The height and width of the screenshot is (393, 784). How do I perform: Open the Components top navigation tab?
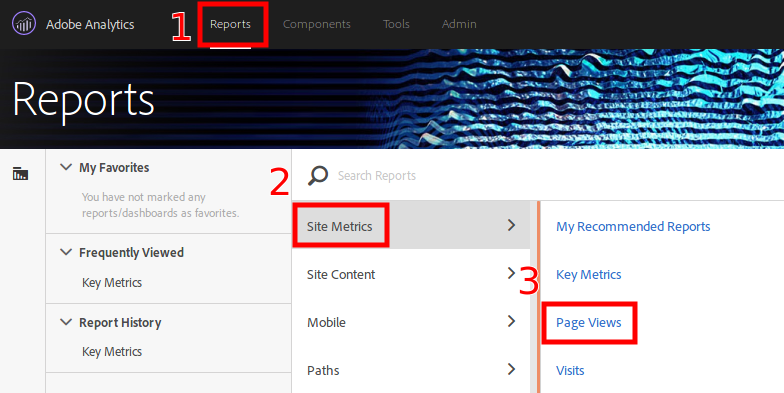pyautogui.click(x=317, y=24)
